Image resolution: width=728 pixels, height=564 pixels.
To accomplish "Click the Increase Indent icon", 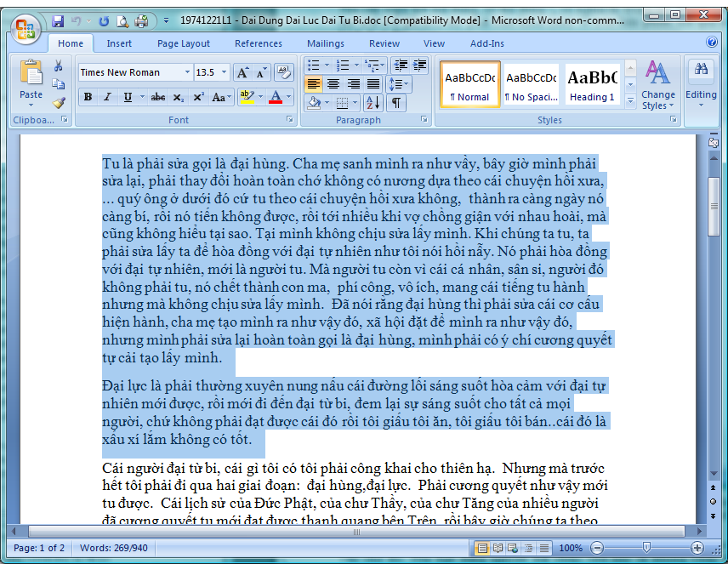I will click(419, 66).
